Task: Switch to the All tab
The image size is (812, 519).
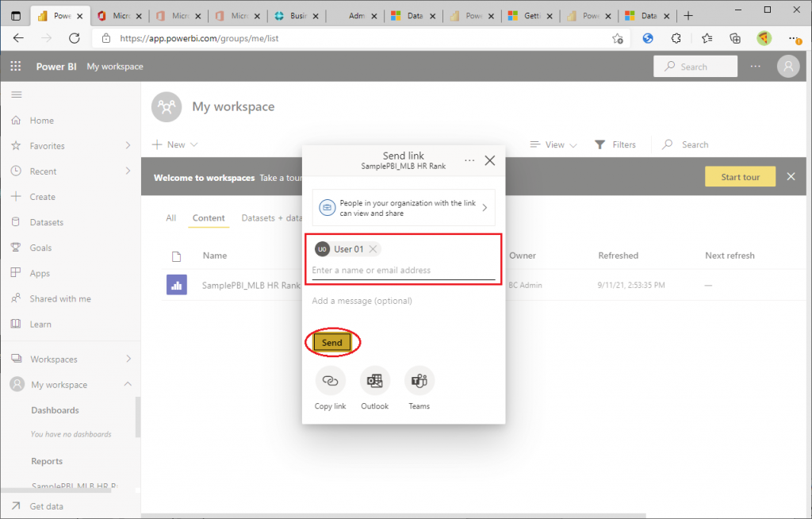Action: click(170, 218)
